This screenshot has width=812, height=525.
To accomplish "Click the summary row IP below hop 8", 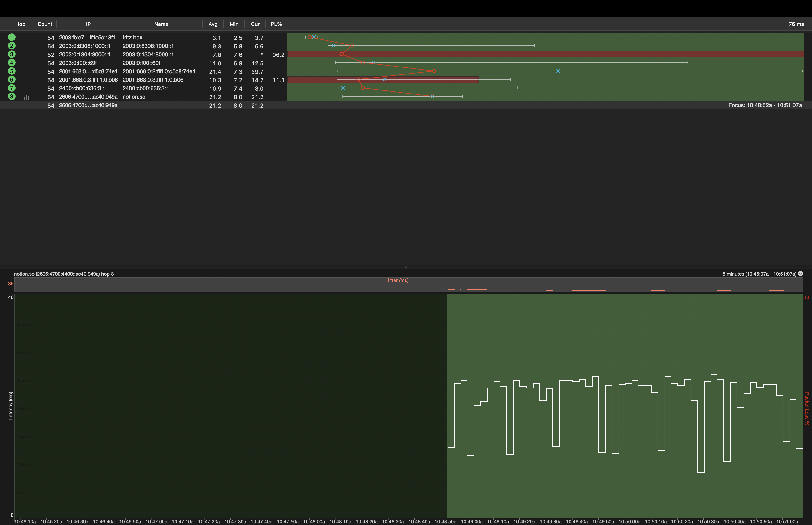I will [88, 105].
